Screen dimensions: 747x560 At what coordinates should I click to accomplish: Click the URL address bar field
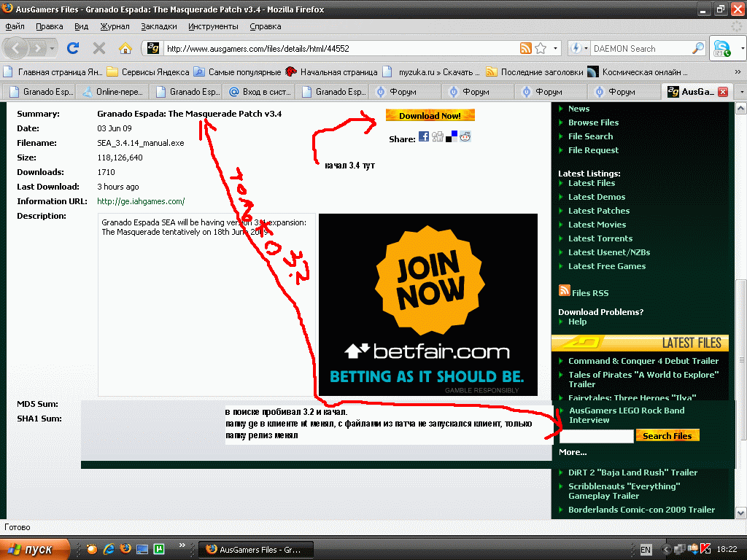pos(341,48)
